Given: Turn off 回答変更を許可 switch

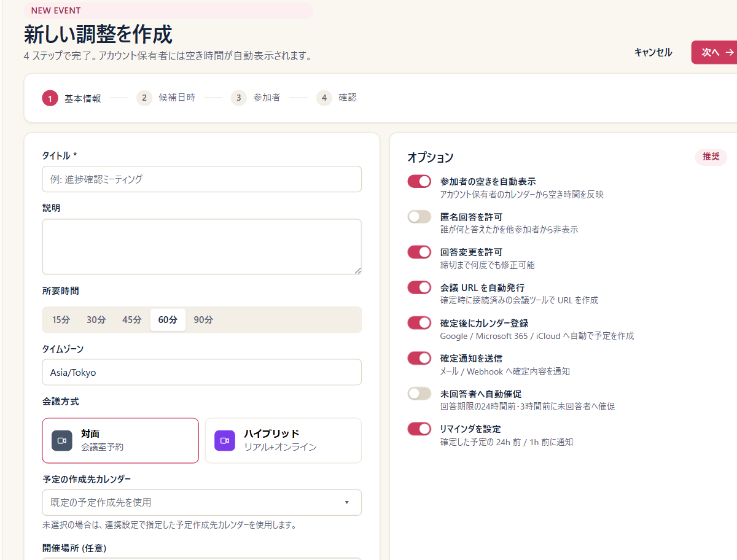Looking at the screenshot, I should (419, 252).
